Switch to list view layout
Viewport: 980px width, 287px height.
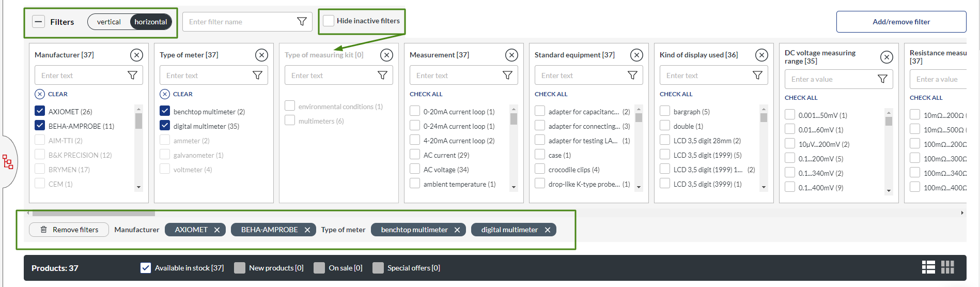pyautogui.click(x=928, y=267)
